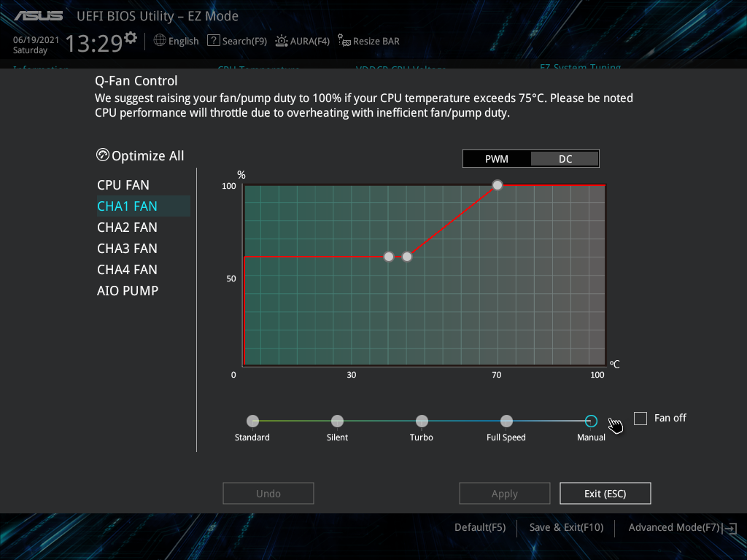Screen dimensions: 747x560
Task: Enable the Fan off checkbox
Action: (x=640, y=418)
